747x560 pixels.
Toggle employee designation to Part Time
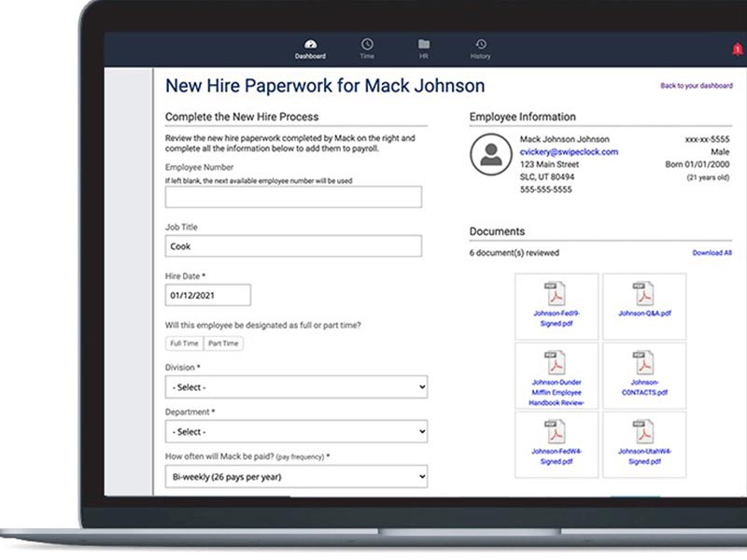[x=222, y=343]
